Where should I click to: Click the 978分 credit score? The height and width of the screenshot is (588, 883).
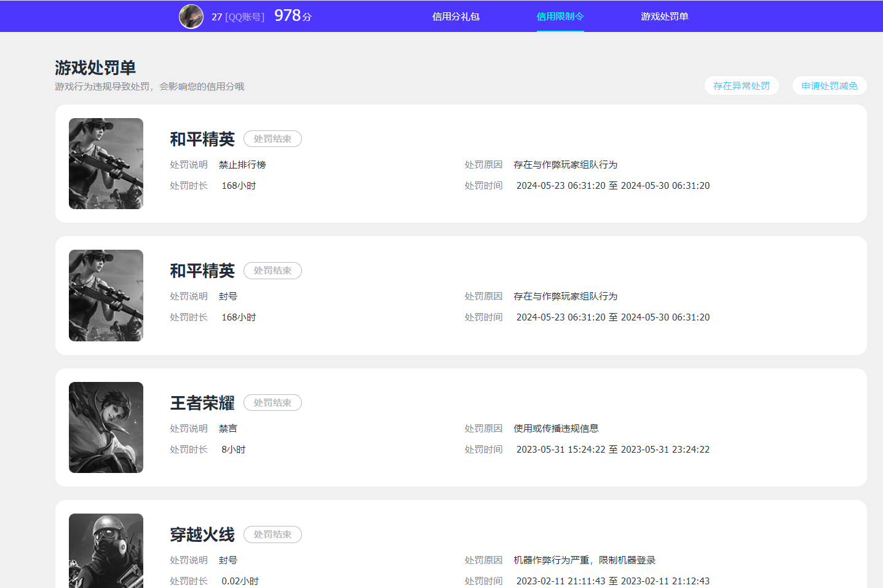[x=293, y=16]
